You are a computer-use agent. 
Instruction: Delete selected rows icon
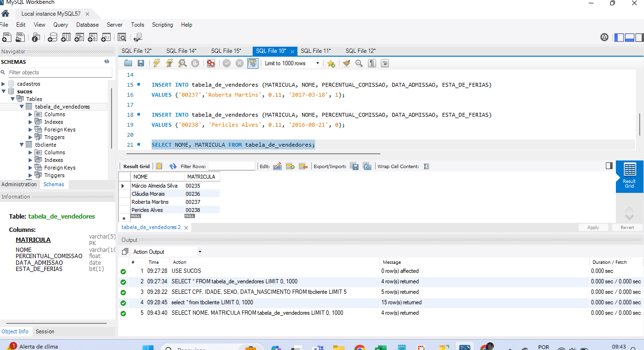click(302, 166)
